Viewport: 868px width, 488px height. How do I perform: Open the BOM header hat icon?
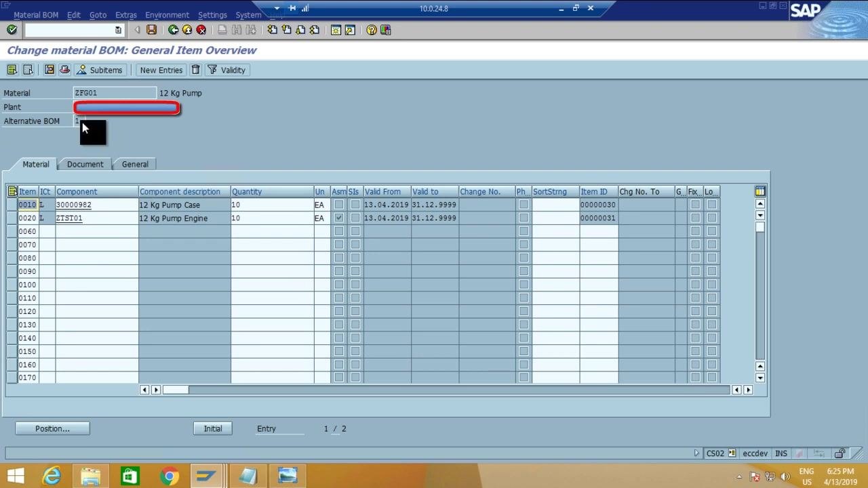click(64, 70)
